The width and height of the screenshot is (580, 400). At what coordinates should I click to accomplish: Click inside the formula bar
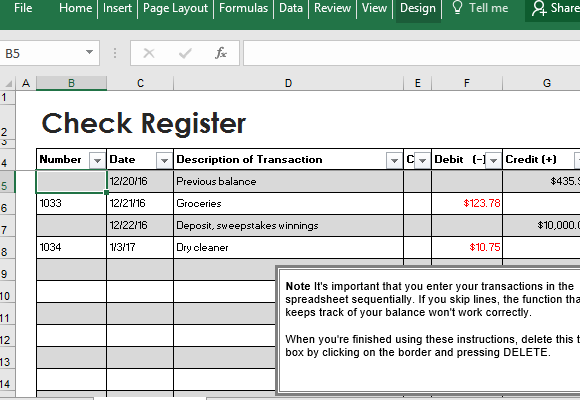point(411,53)
